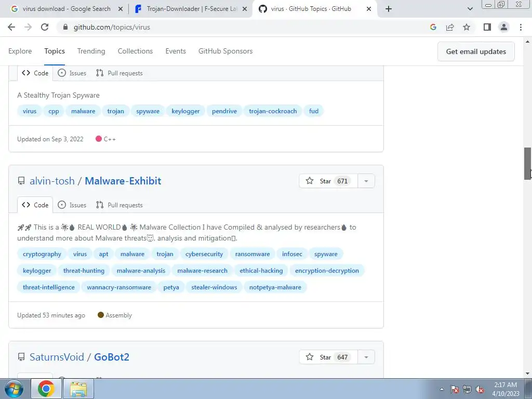Click the notpetya-malware topic tag
532x399 pixels.
click(275, 287)
